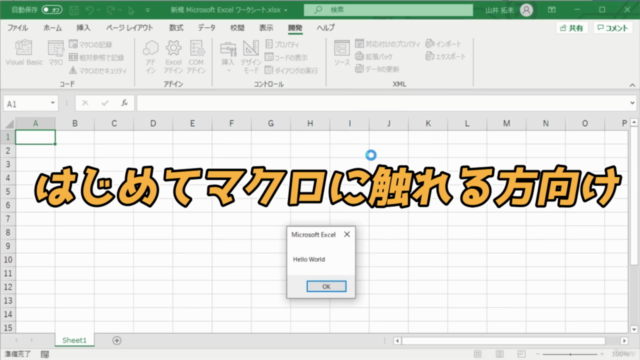The height and width of the screenshot is (360, 640).
Task: Toggle AutoSave (自動保存) switch
Action: coord(52,9)
